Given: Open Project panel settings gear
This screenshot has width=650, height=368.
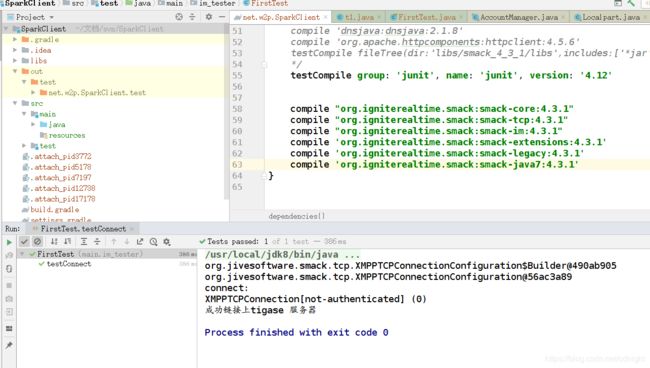Looking at the screenshot, I should [x=209, y=17].
